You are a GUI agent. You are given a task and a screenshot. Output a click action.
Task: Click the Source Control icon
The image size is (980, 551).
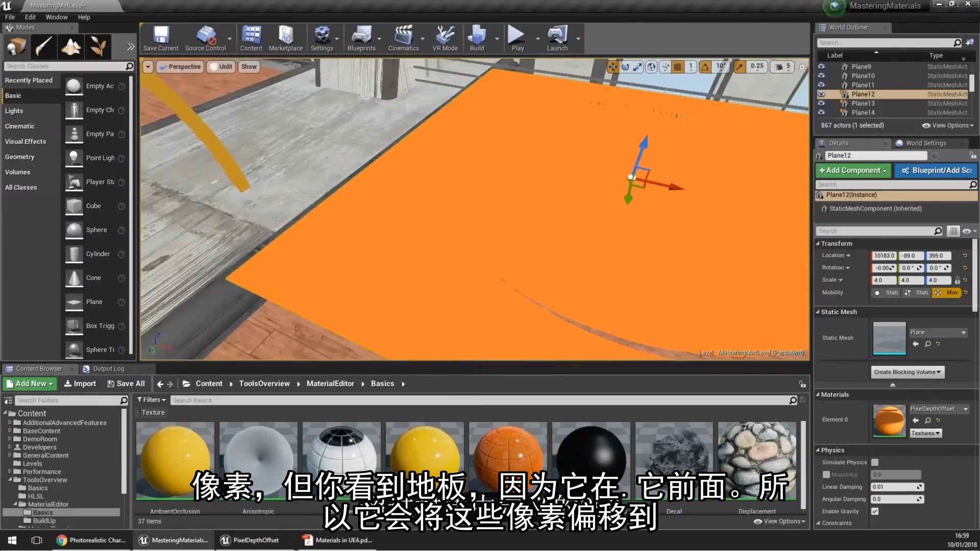click(205, 38)
